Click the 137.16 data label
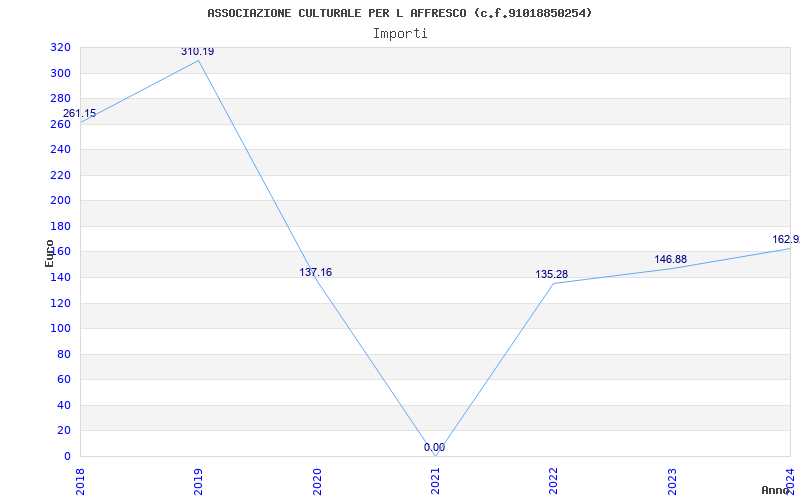 pos(315,272)
